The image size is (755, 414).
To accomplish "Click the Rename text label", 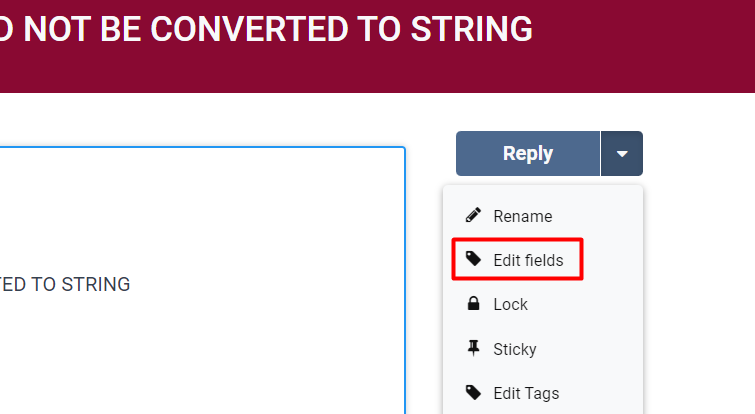I will pyautogui.click(x=522, y=216).
